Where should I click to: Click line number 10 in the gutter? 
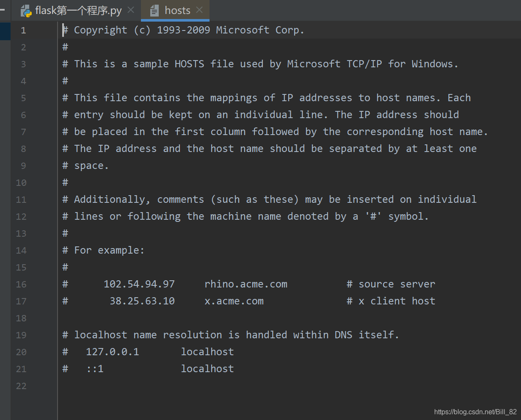21,182
